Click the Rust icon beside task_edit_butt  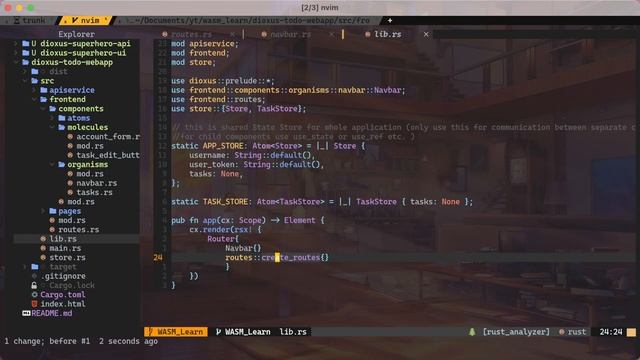[70, 156]
